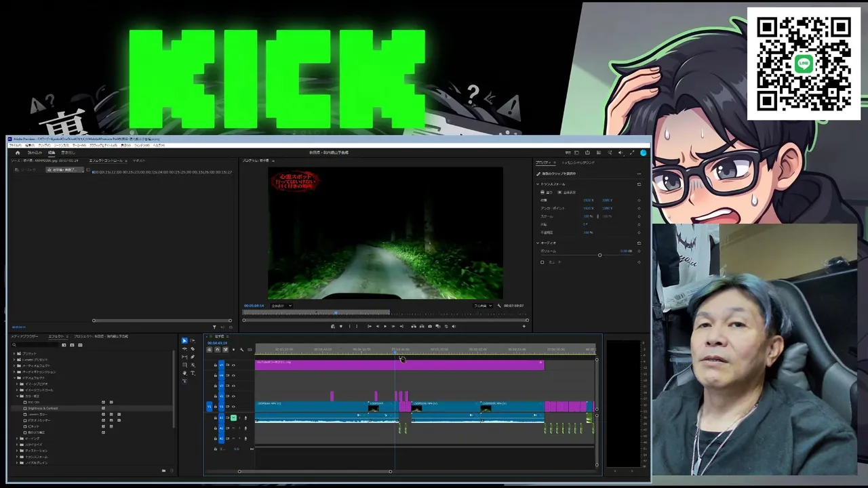Select Brightness & Contrast effect

(x=43, y=408)
